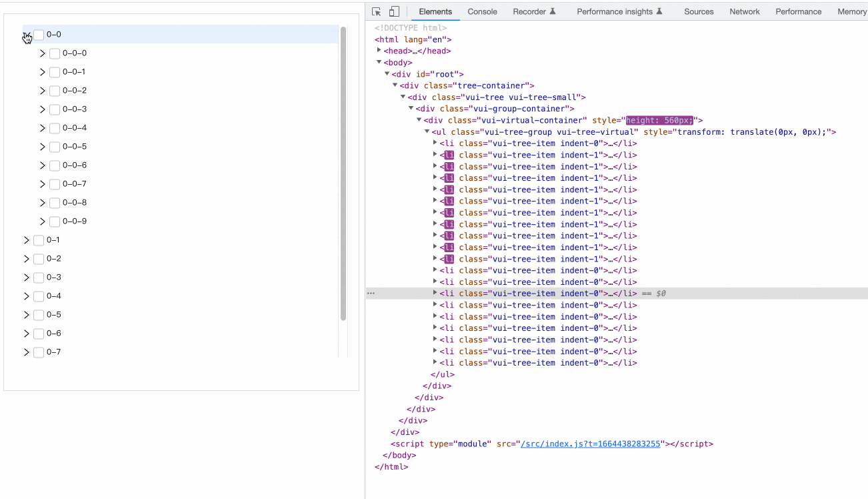This screenshot has width=868, height=499.
Task: Check the 0-0-3 checkbox
Action: click(55, 109)
